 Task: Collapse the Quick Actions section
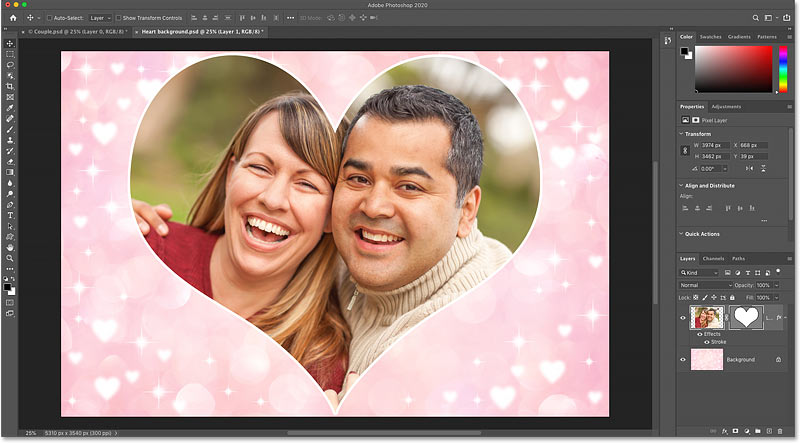[681, 234]
